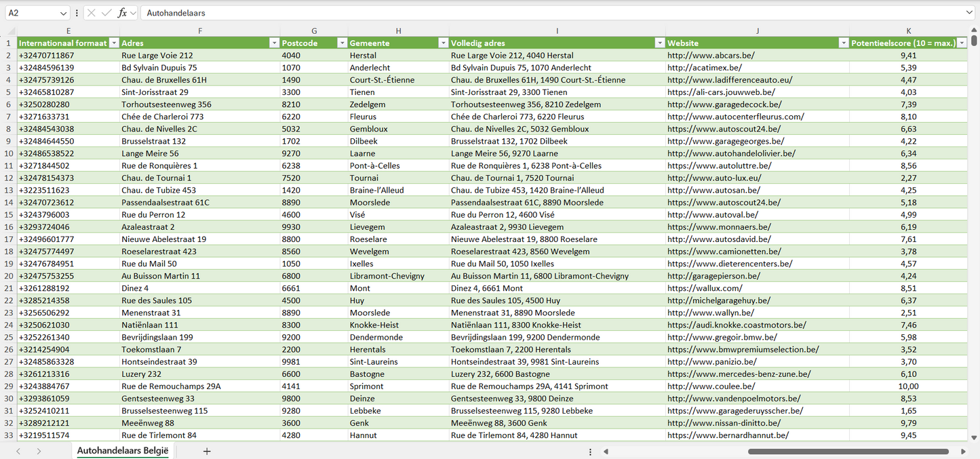Open the Gemeente column filter dropdown
Viewport: 980px width, 459px height.
442,43
